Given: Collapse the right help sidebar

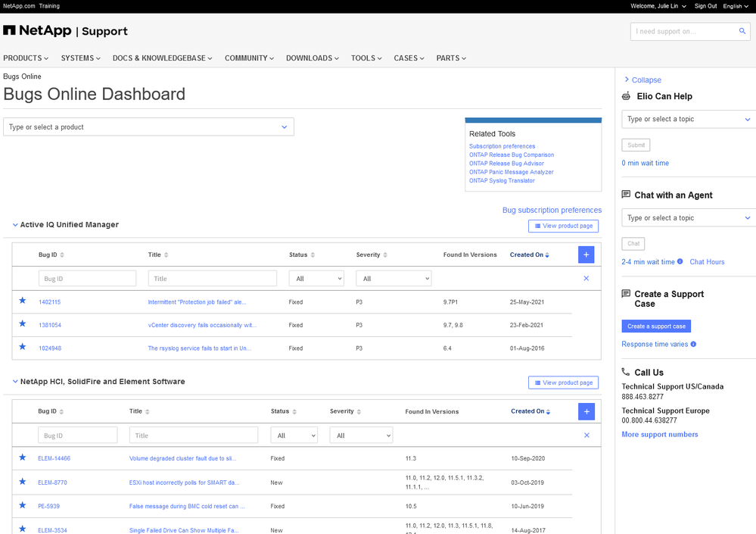Looking at the screenshot, I should pyautogui.click(x=642, y=80).
